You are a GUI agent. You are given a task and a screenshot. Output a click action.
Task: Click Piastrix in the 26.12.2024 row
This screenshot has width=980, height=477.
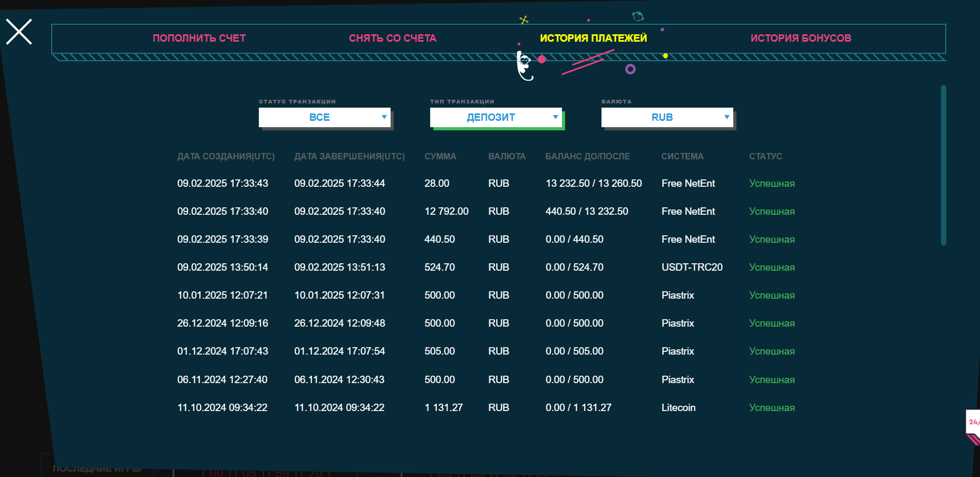[678, 323]
